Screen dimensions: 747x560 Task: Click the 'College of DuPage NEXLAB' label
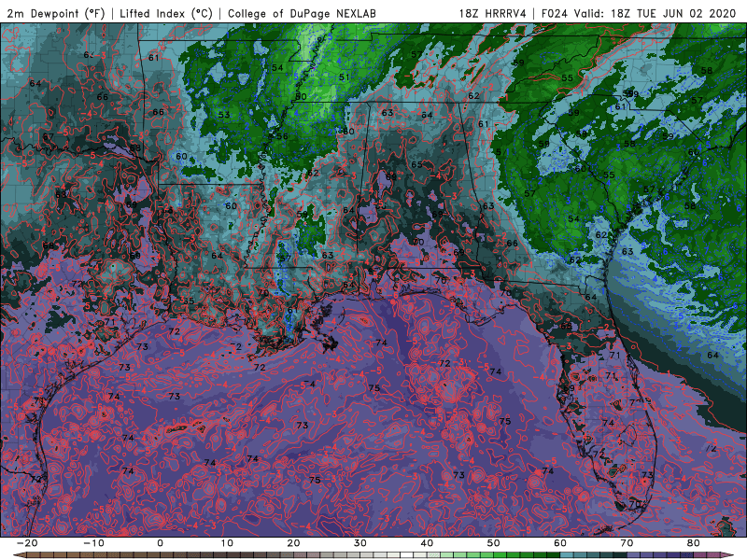(x=302, y=14)
